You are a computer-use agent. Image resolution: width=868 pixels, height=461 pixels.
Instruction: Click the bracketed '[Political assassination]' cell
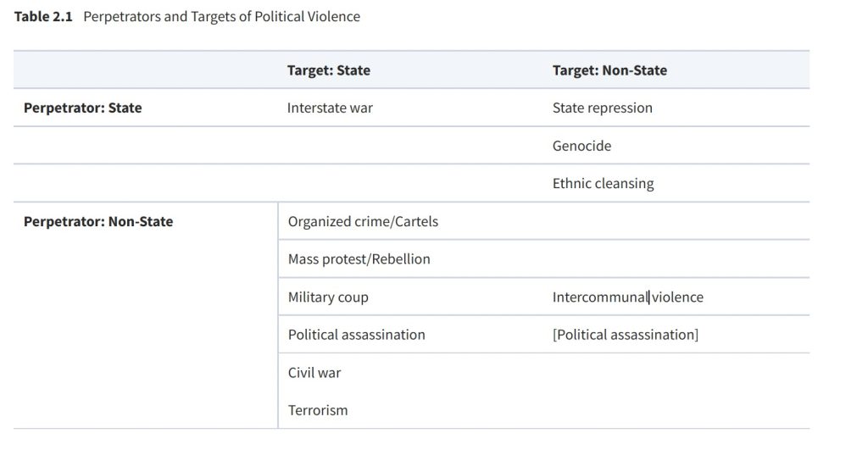[625, 335]
